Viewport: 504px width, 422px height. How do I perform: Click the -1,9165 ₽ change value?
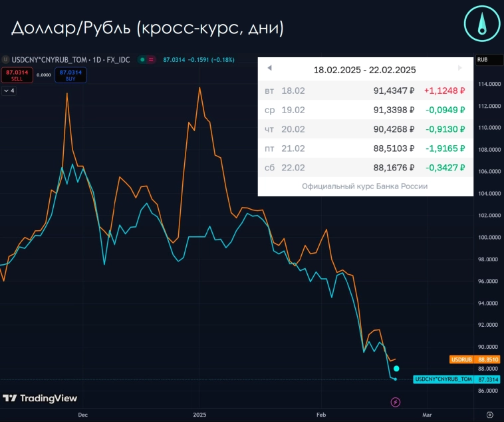coord(445,148)
